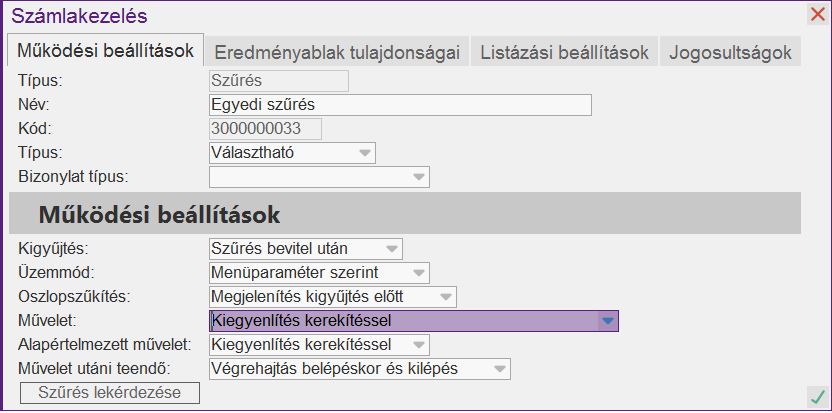Viewport: 832px width, 413px height.
Task: Expand the Kigyűjtés dropdown
Action: (392, 248)
